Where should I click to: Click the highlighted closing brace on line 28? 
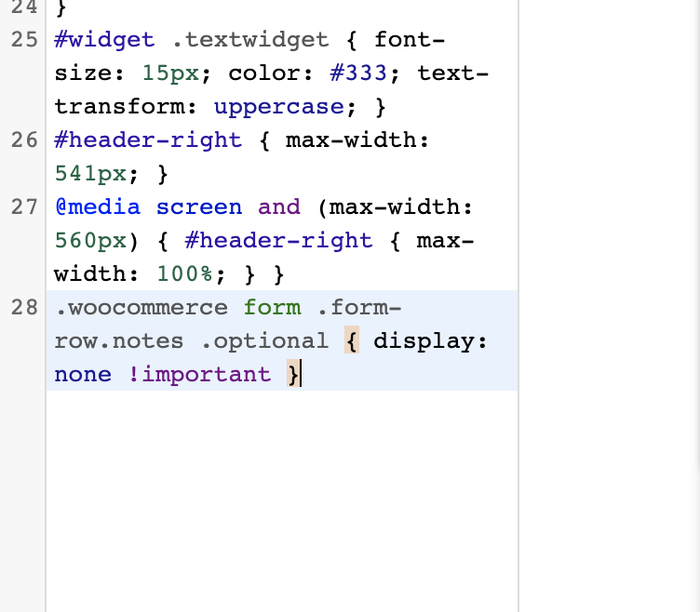293,375
